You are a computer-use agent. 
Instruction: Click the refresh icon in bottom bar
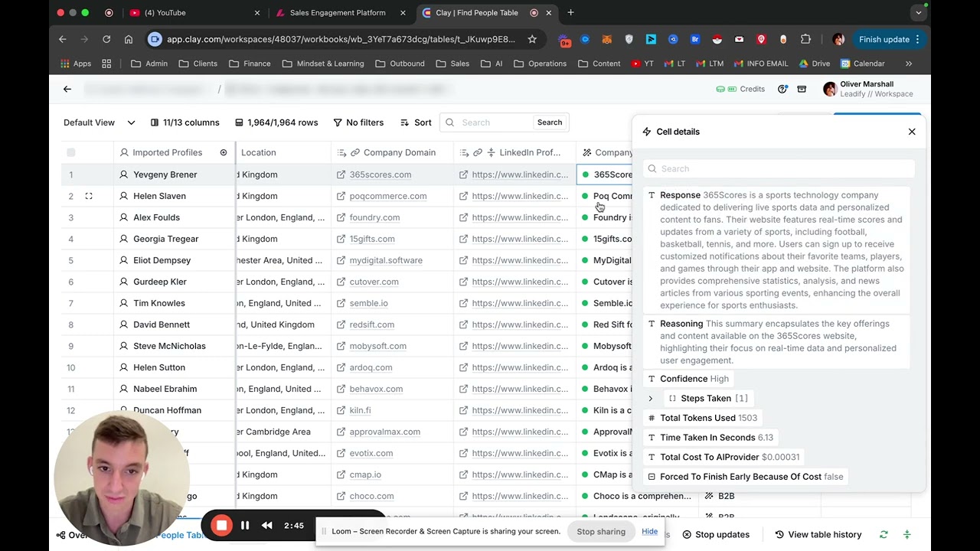pyautogui.click(x=884, y=535)
